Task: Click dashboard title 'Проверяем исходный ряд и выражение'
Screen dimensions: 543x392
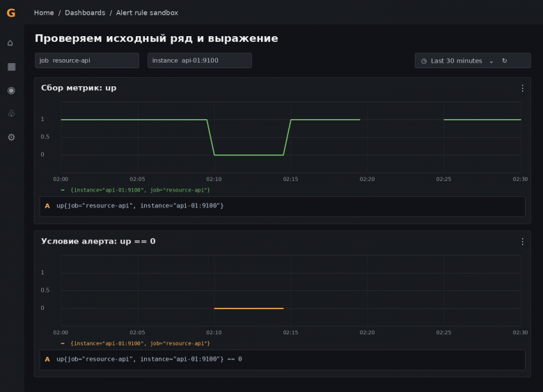Action: pos(157,38)
